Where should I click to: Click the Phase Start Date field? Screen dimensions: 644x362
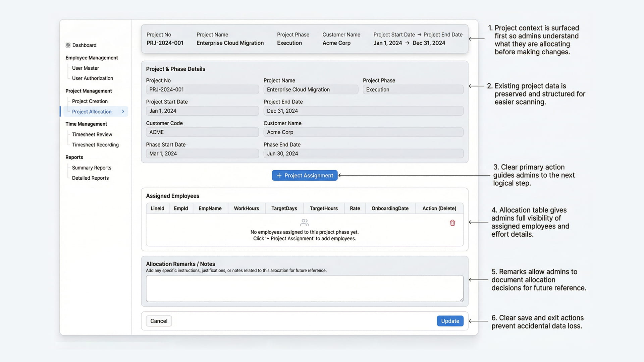click(202, 154)
